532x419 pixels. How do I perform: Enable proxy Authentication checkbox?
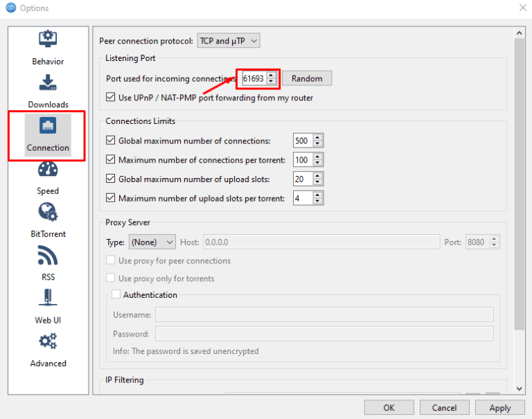tap(116, 294)
